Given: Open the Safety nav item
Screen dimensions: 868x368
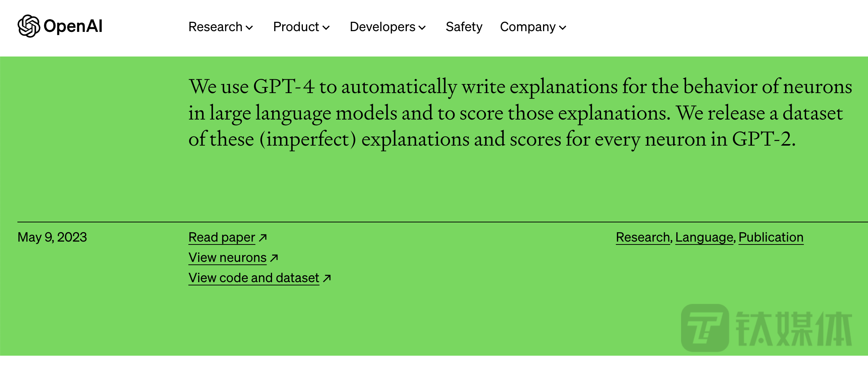Looking at the screenshot, I should (464, 27).
